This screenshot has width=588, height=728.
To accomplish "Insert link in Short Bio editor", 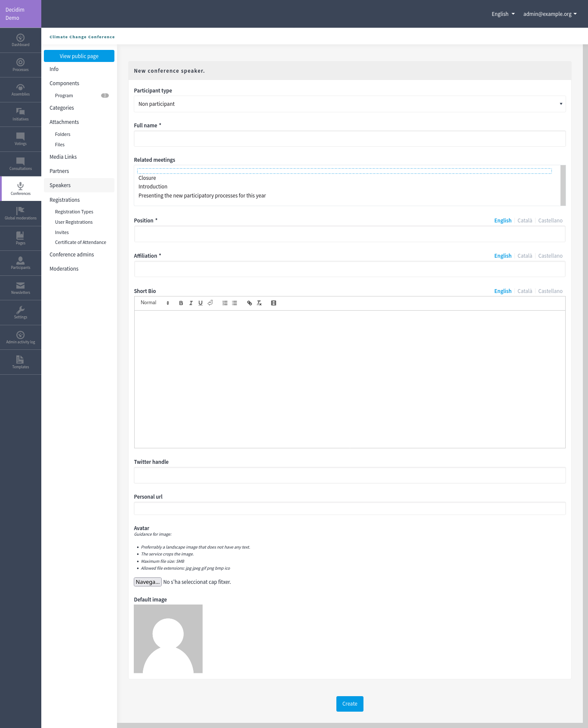I will click(x=249, y=303).
